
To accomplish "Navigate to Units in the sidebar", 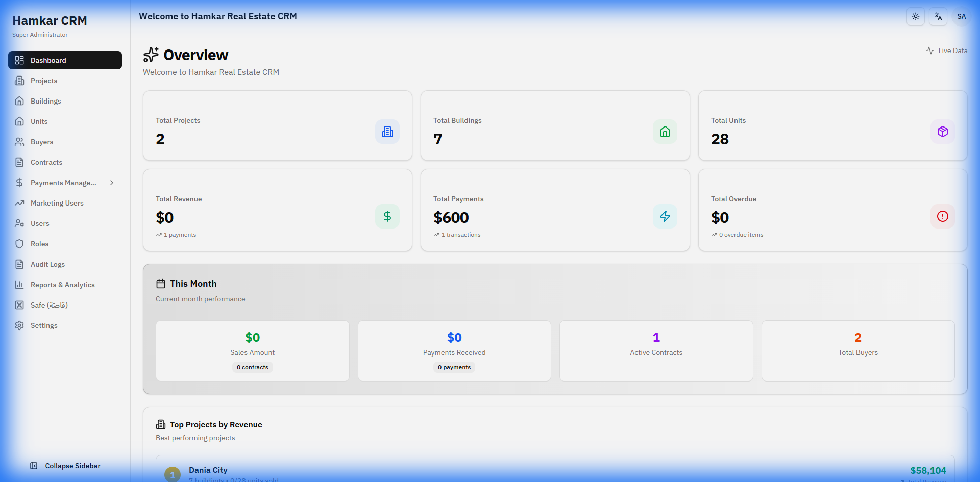I will pos(65,121).
